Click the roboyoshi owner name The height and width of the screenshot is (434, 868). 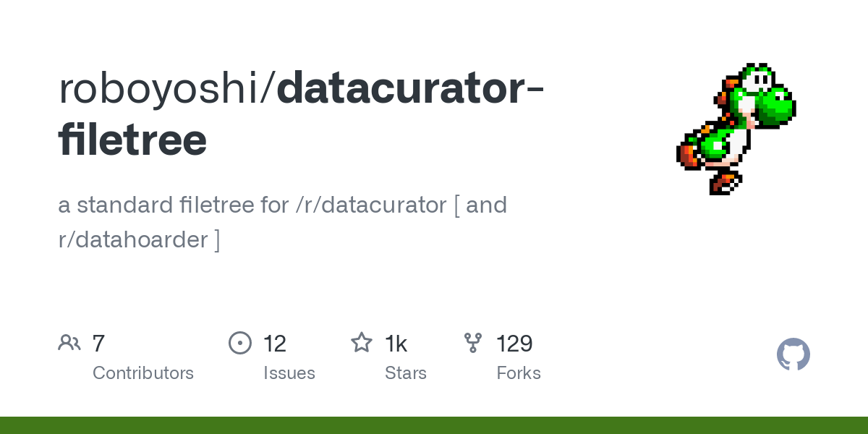pos(163,88)
